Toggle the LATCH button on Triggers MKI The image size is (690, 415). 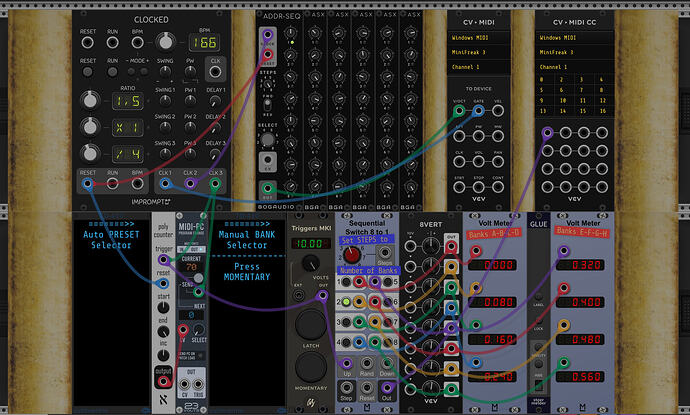tap(311, 324)
